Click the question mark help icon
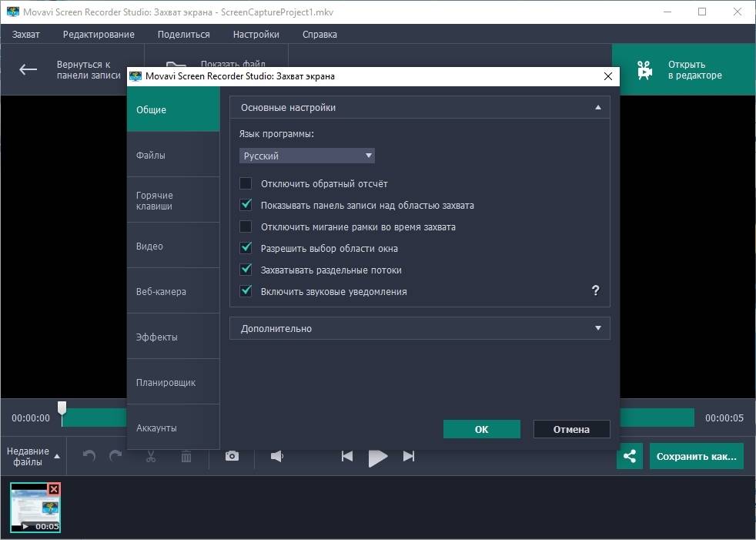Viewport: 756px width, 540px height. coord(595,290)
